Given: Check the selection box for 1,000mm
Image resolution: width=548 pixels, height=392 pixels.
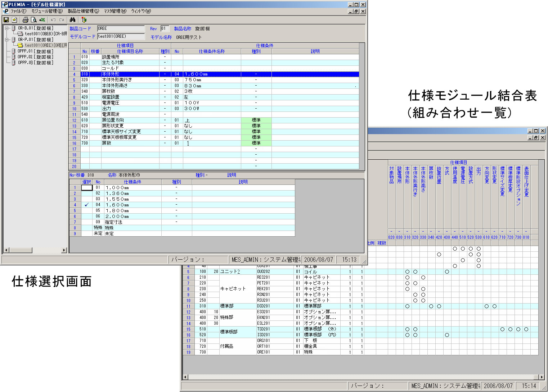Looking at the screenshot, I should (x=87, y=188).
